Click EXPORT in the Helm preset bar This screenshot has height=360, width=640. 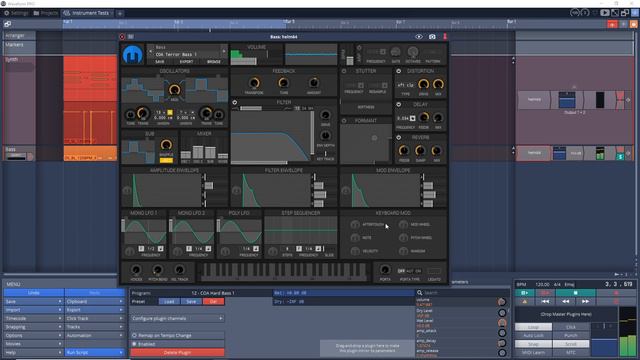point(187,62)
